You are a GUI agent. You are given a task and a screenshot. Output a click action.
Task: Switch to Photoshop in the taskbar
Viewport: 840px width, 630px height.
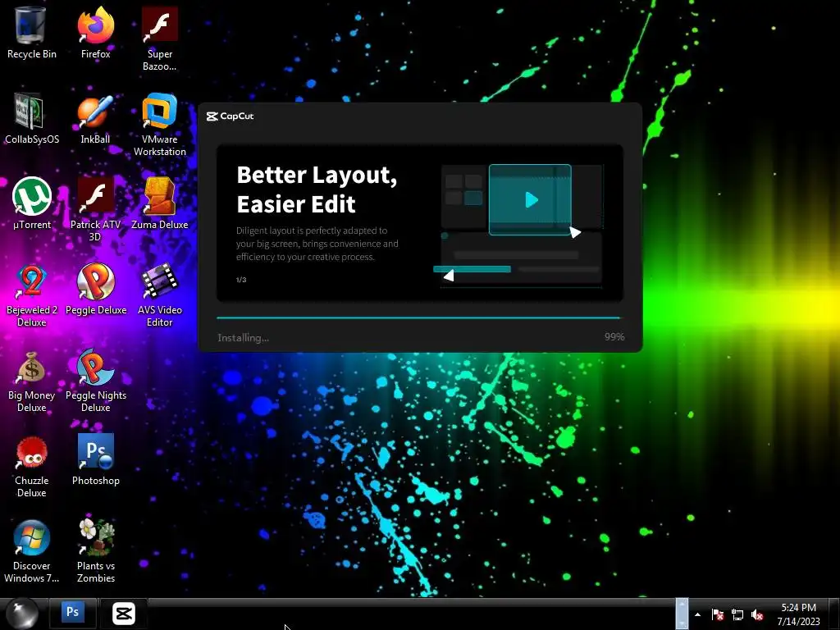72,614
